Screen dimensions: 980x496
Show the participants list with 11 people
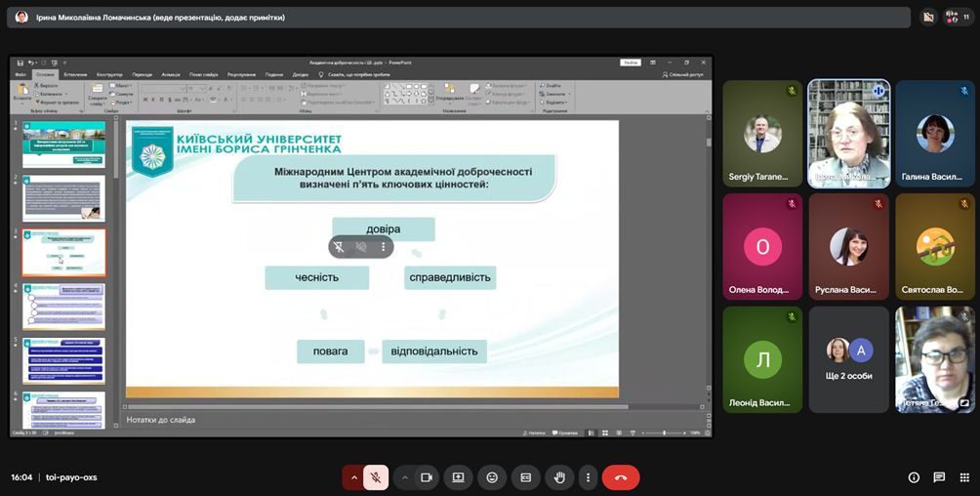pos(957,17)
